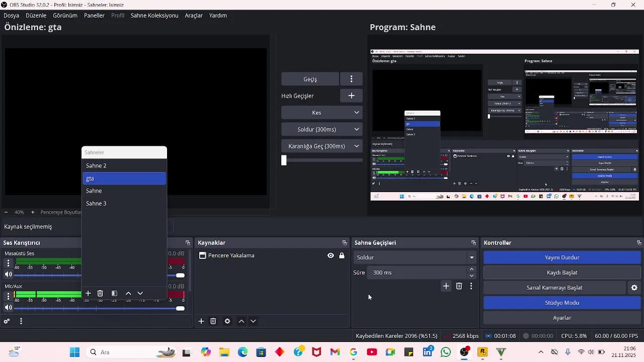Open Ayarlar settings button
Image resolution: width=644 pixels, height=362 pixels.
[x=562, y=318]
